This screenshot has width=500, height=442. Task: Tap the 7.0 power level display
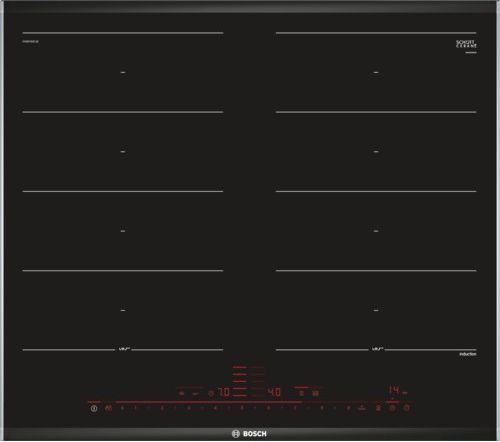click(x=223, y=392)
